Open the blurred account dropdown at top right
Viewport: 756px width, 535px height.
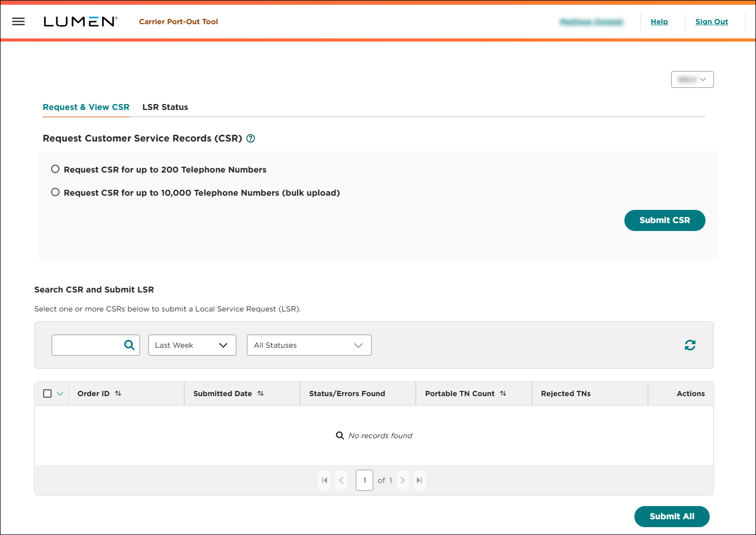click(x=692, y=79)
